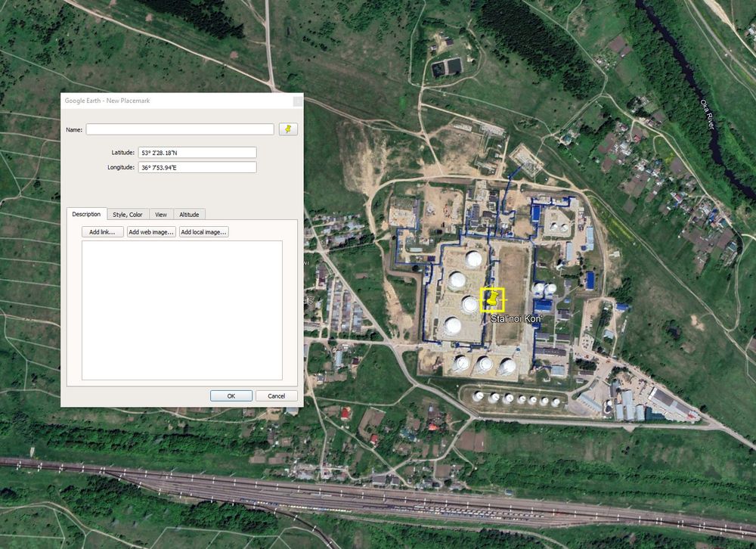The image size is (756, 549).
Task: Confirm the placemark with OK
Action: (x=231, y=396)
